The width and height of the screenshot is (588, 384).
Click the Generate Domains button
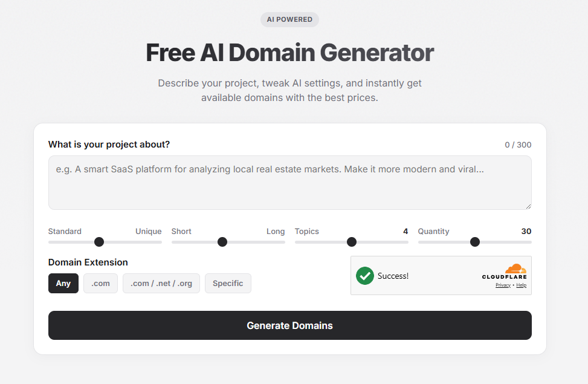click(x=289, y=325)
